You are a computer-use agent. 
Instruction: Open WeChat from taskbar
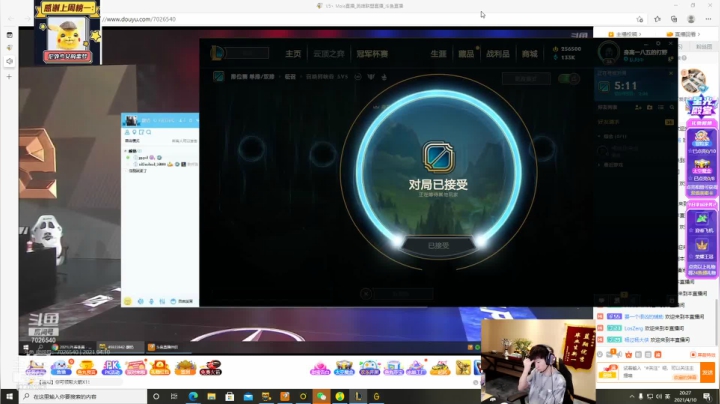click(x=321, y=396)
